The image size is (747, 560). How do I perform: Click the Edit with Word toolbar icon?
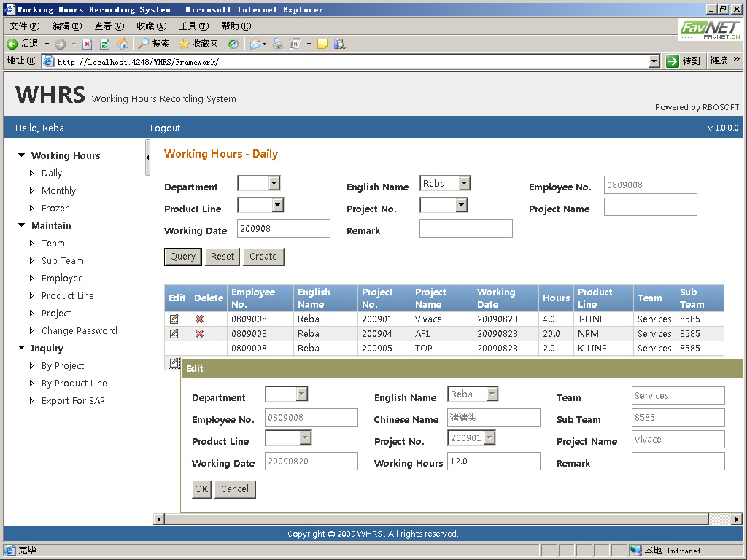(295, 44)
